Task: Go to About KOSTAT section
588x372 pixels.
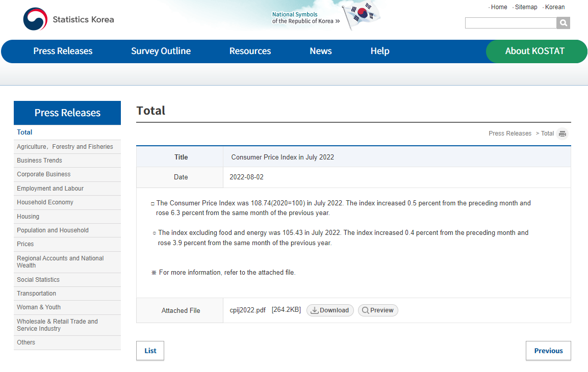Action: (534, 51)
